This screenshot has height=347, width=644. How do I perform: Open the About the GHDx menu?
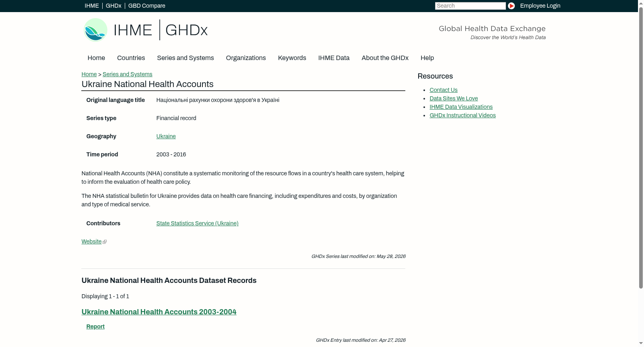click(385, 58)
